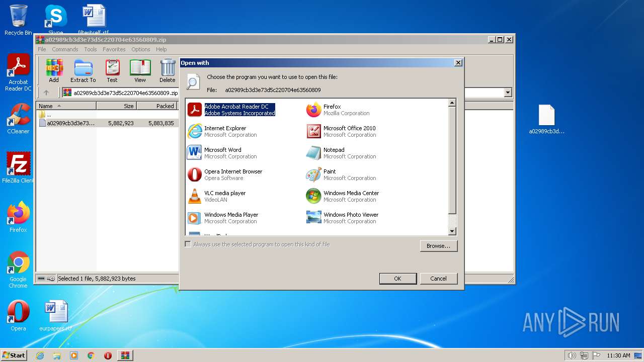Open Google Chrome desktop shortcut

pos(18,269)
